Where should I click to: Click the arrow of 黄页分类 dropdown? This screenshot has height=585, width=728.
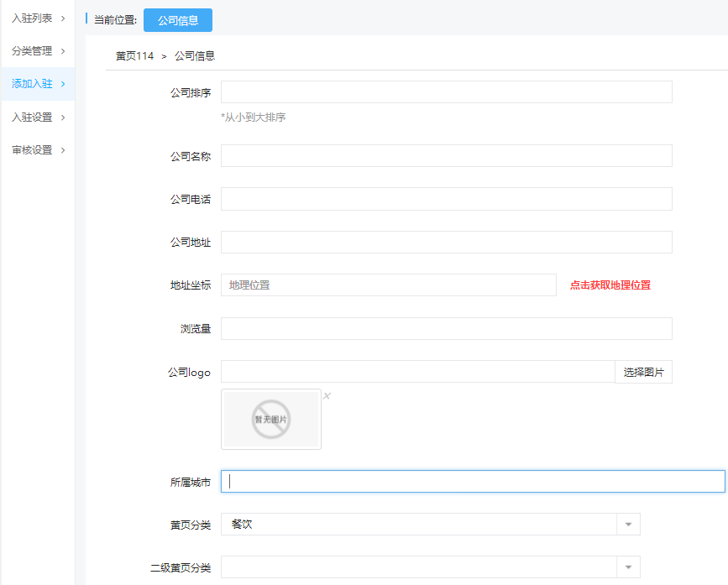(x=628, y=525)
